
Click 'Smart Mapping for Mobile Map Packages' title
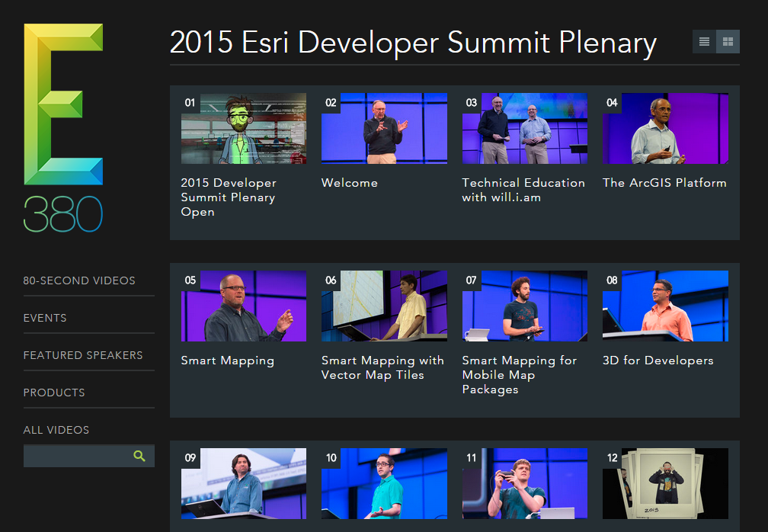[x=520, y=375]
